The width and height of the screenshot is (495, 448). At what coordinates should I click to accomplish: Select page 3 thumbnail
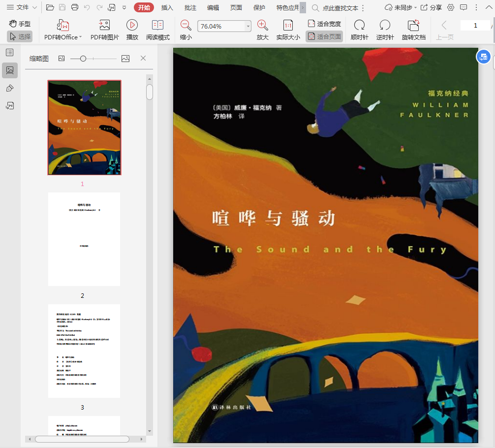pyautogui.click(x=84, y=351)
